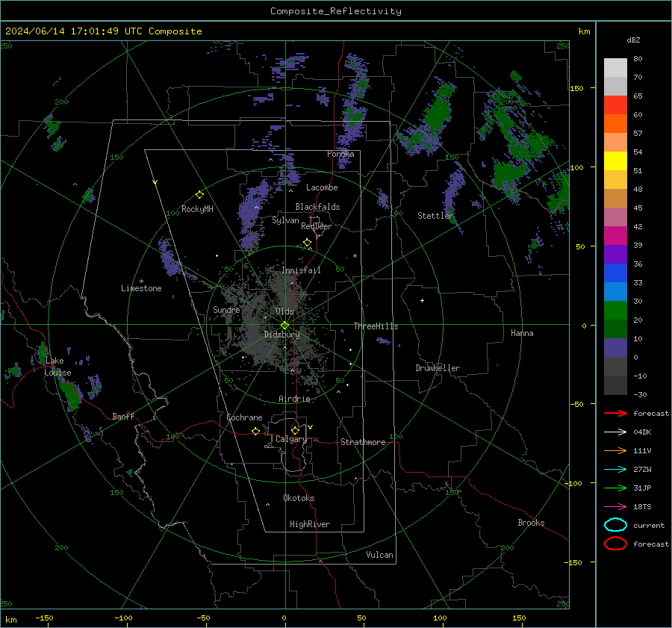Click the yellow diamond marker below Cochrane
672x628 pixels.
click(x=255, y=431)
